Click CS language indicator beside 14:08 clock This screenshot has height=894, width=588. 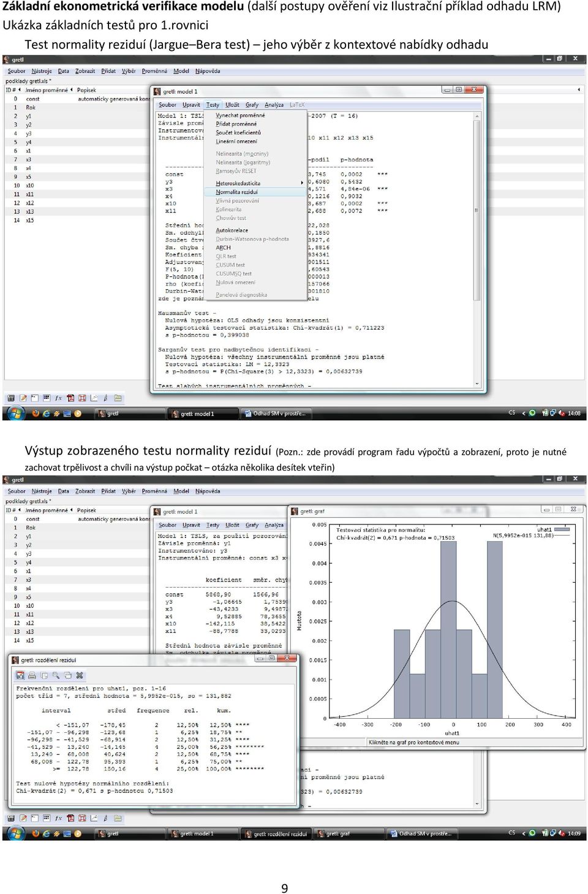pos(512,413)
